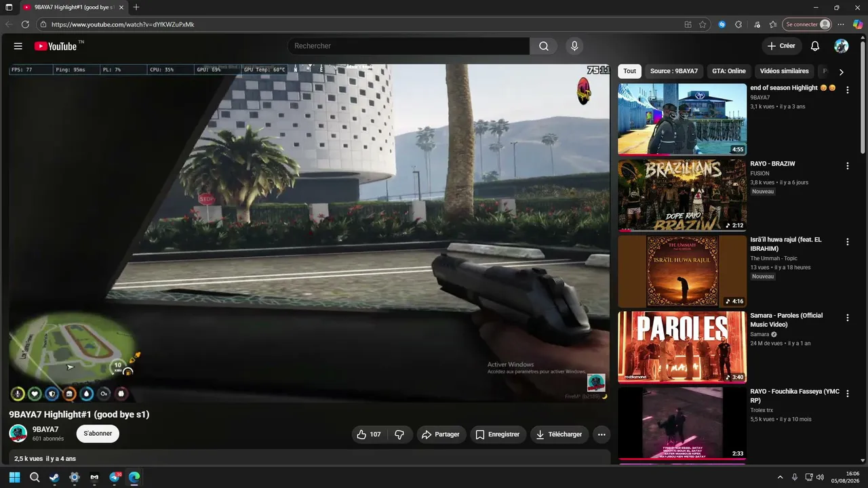Start voice search with the microphone
The width and height of the screenshot is (868, 488).
point(574,46)
